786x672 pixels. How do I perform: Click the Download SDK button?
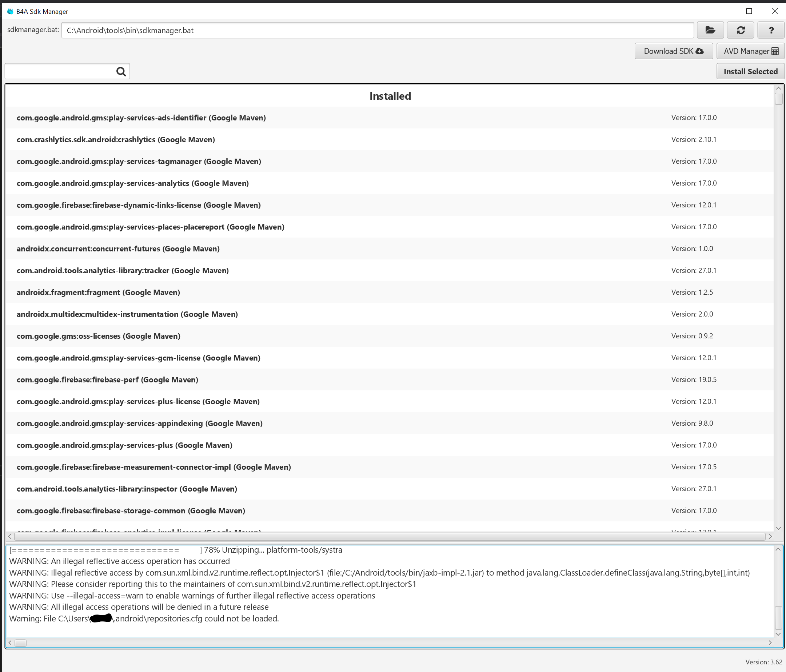click(674, 51)
